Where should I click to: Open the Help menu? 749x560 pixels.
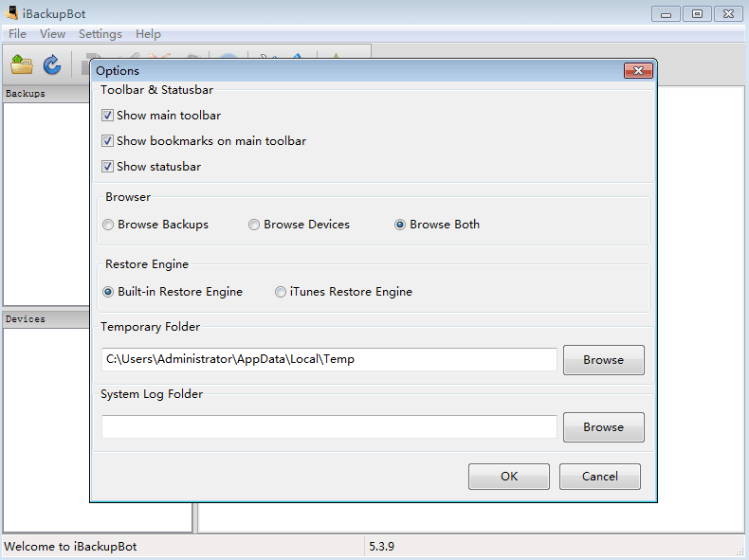coord(148,34)
